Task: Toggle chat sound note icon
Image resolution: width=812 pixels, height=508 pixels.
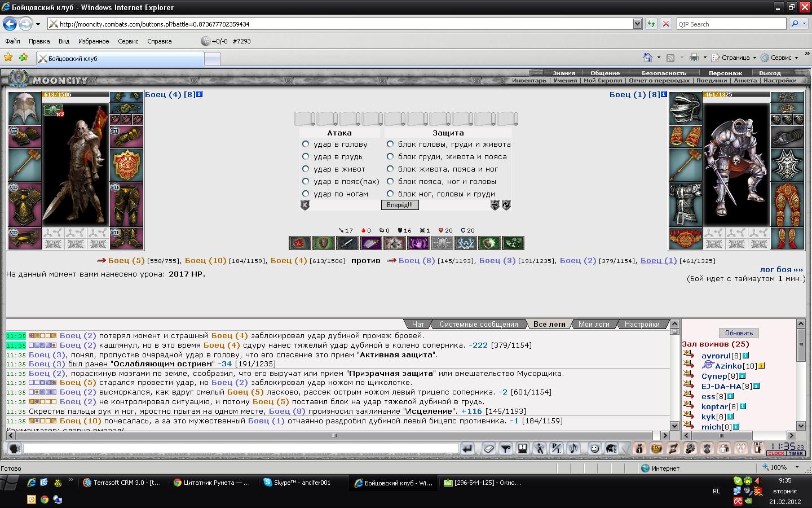Action: pos(573,449)
